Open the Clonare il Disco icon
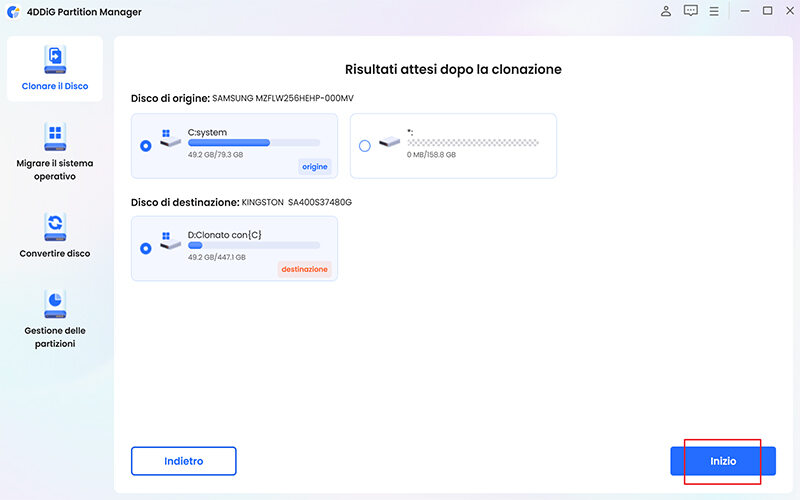This screenshot has width=800, height=500. pyautogui.click(x=55, y=60)
